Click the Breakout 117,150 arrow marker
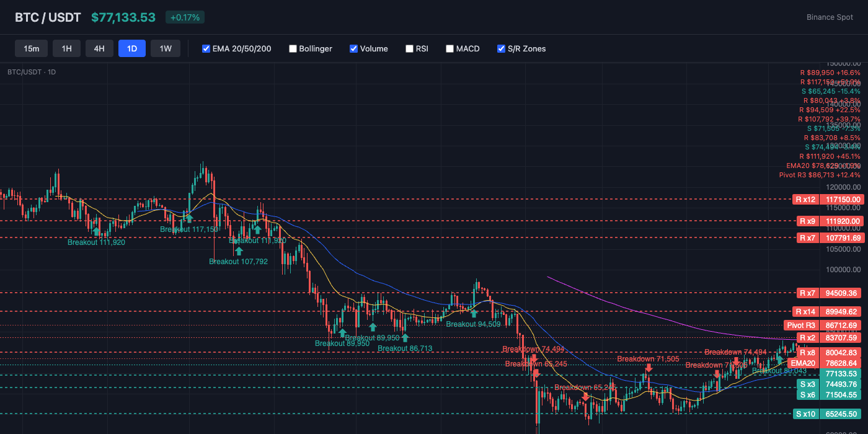Screen dimensions: 868x434 [x=189, y=218]
